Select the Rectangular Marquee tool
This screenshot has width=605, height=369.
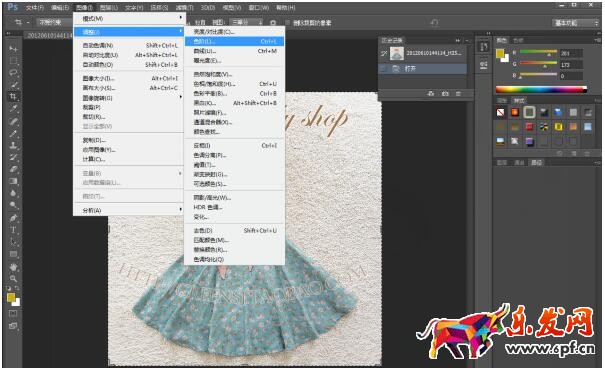pos(14,61)
